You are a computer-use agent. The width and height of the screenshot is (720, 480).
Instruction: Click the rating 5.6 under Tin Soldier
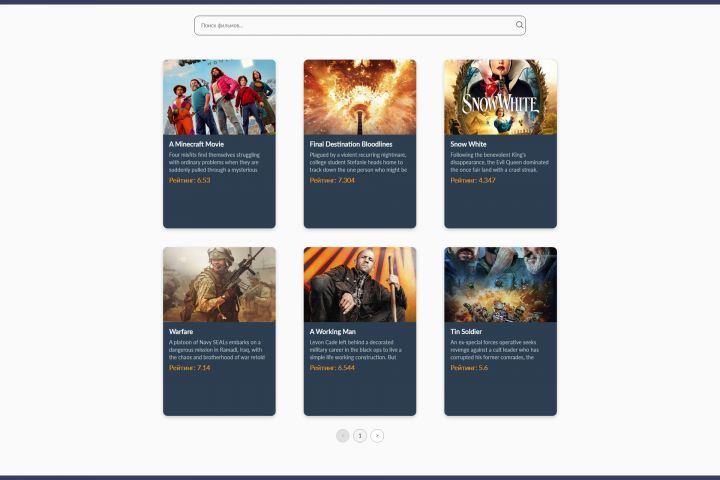pos(469,367)
